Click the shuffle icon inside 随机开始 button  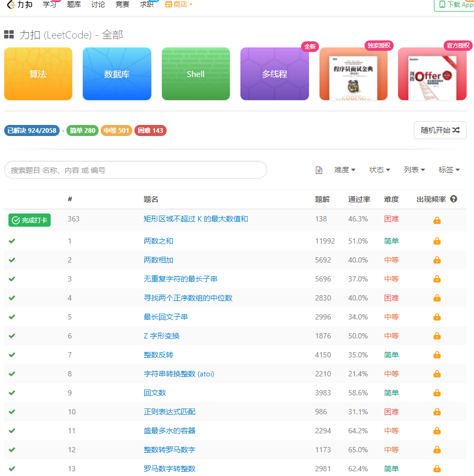coord(457,130)
